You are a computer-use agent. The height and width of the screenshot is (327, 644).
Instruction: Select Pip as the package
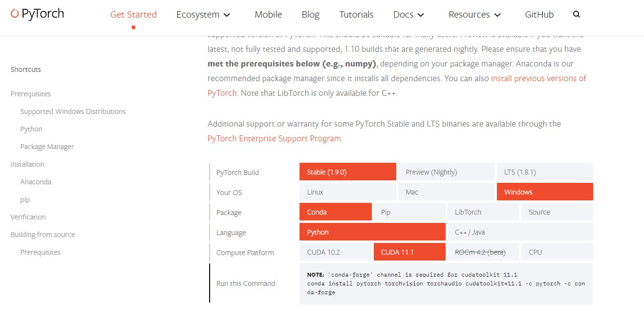coord(409,212)
